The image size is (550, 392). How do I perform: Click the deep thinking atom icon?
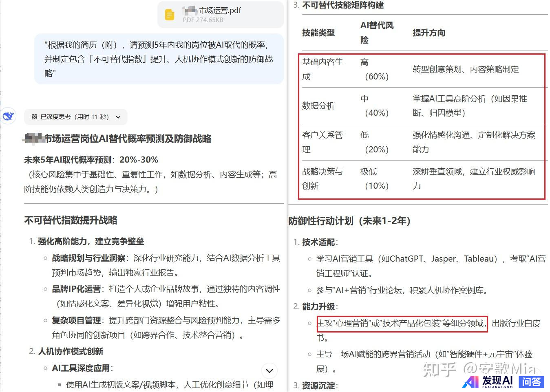(34, 117)
